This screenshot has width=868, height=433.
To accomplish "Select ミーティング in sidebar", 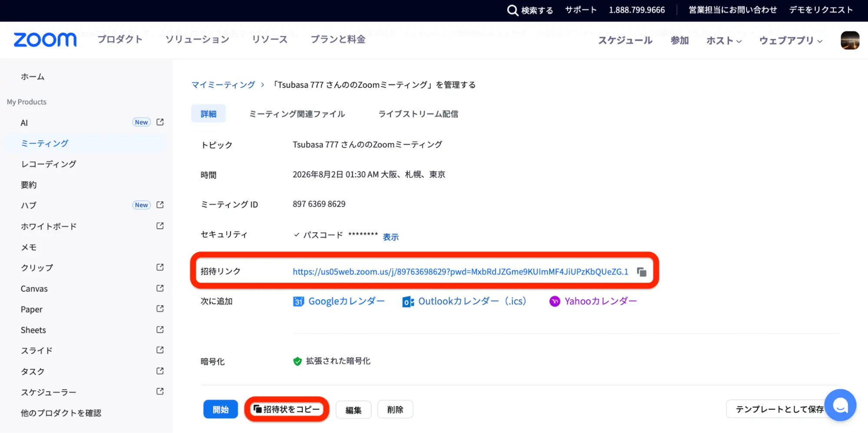I will 45,143.
